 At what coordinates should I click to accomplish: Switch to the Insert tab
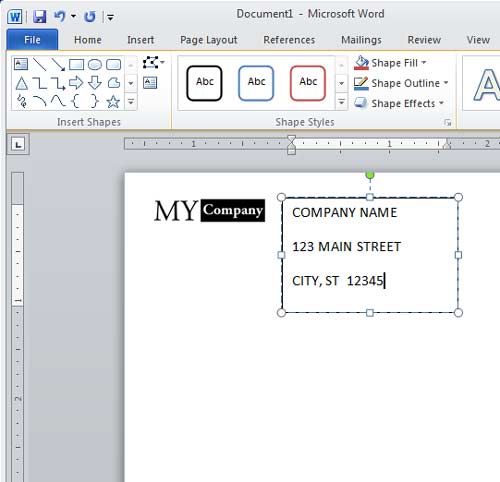tap(140, 40)
